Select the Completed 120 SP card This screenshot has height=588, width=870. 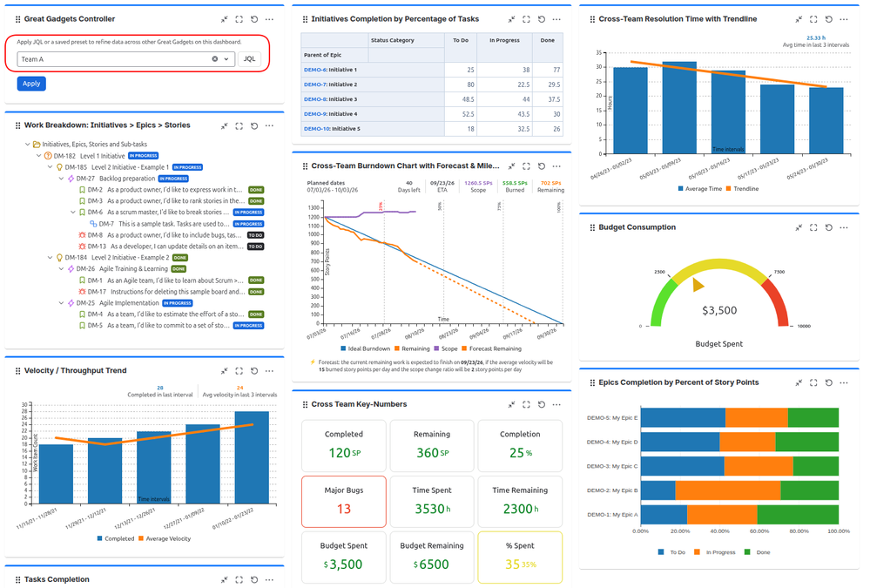click(x=344, y=446)
